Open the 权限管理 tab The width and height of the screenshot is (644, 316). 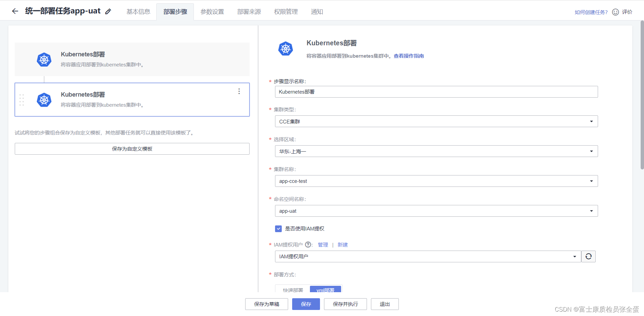286,12
